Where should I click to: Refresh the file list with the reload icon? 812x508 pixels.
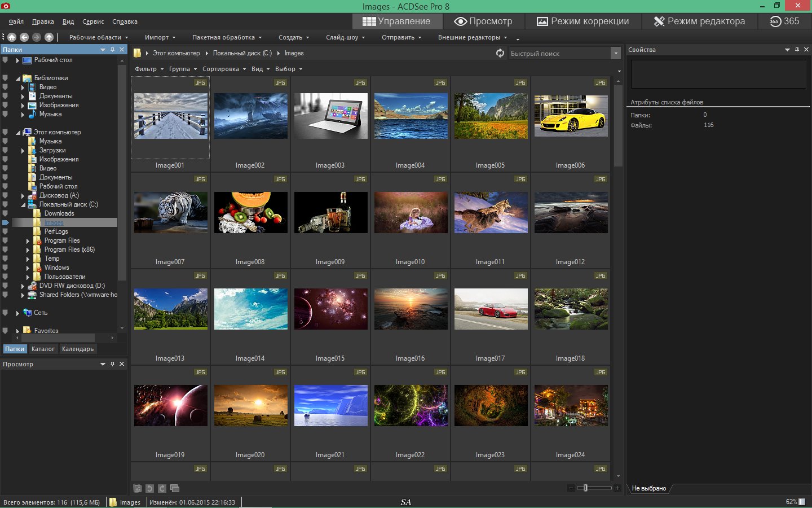tap(500, 53)
